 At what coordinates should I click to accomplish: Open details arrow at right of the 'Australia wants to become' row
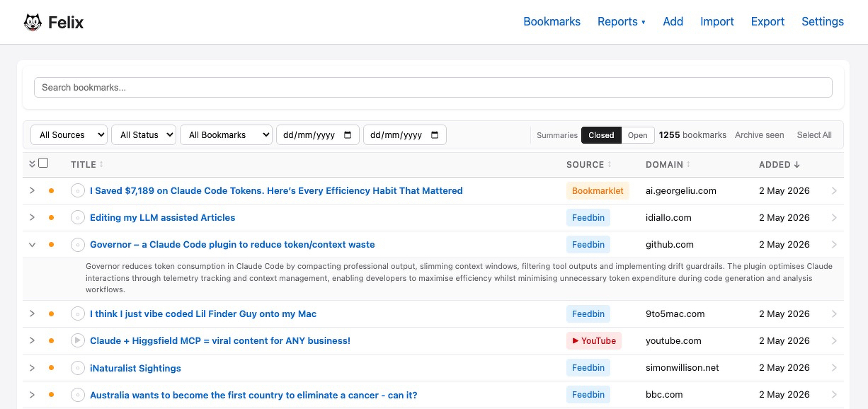click(x=834, y=395)
